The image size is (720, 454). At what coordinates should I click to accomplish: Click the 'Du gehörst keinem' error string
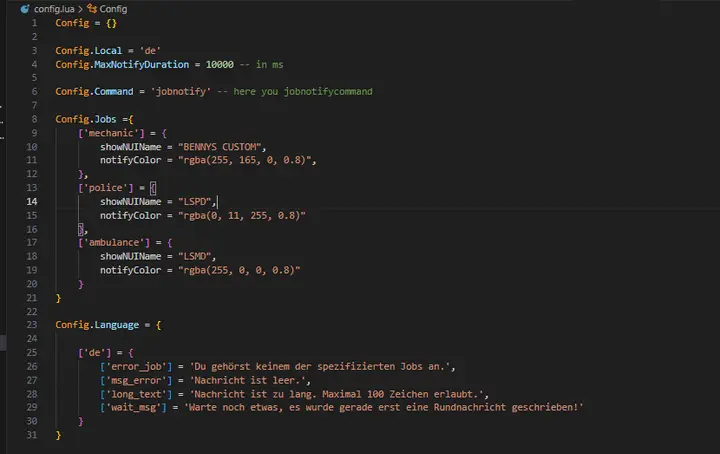point(320,366)
